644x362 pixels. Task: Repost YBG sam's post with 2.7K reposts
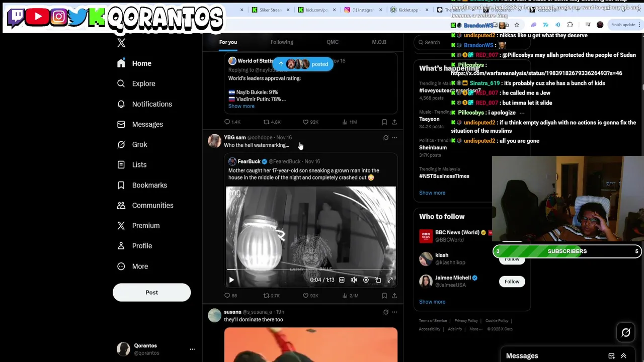point(272,296)
